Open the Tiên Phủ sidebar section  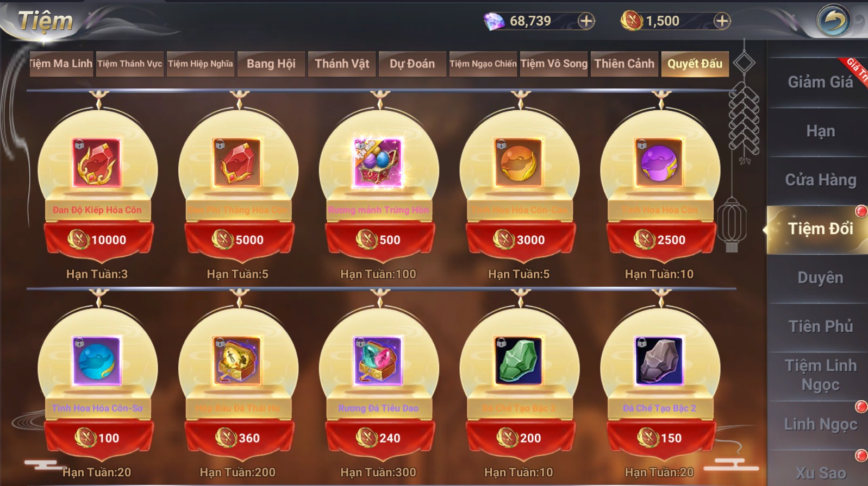820,326
